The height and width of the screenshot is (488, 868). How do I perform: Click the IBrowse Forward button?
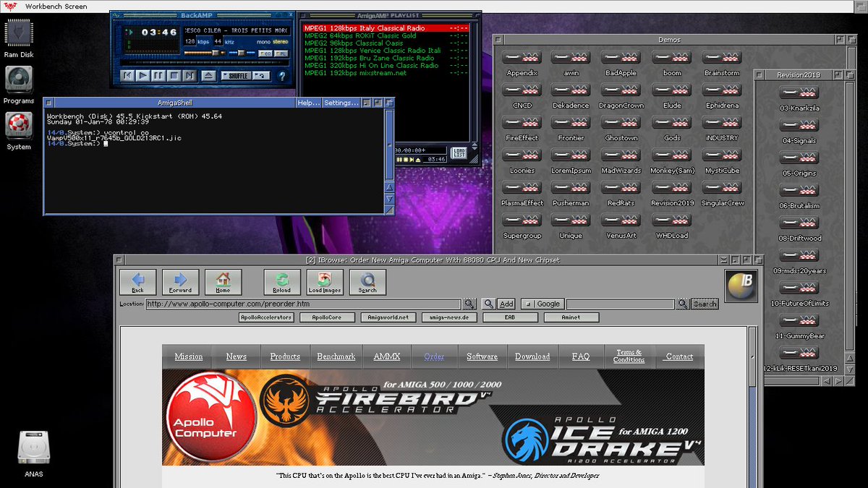(180, 281)
